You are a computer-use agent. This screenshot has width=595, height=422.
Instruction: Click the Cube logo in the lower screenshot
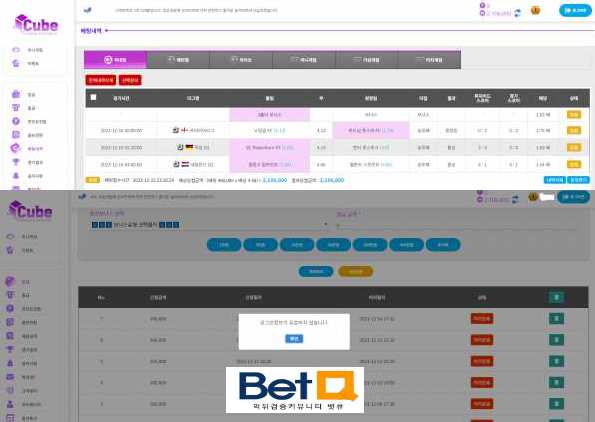tap(30, 211)
